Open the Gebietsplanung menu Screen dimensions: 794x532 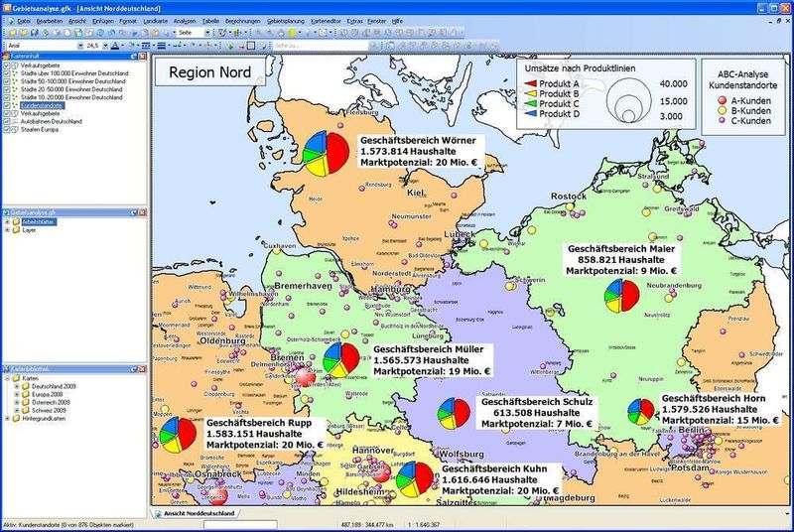[x=286, y=21]
